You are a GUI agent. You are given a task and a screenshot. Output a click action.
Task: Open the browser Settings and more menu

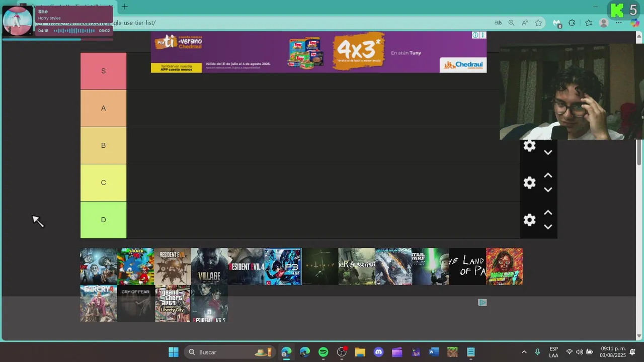tap(619, 23)
